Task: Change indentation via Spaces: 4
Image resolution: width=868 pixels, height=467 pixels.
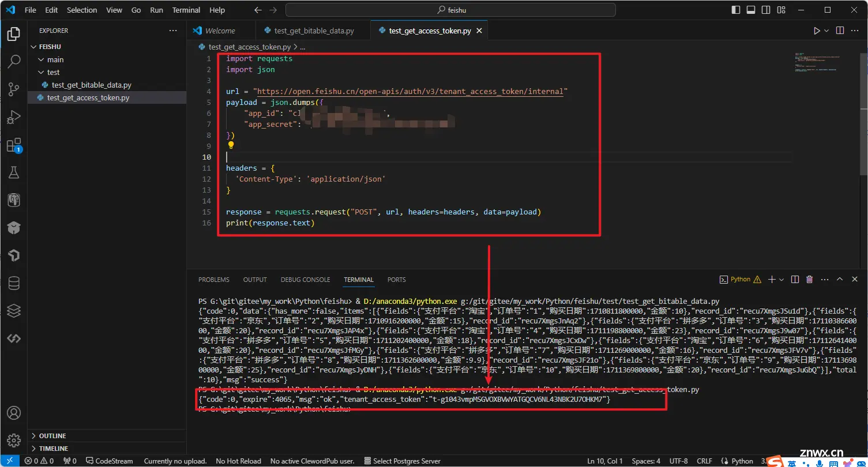Action: pos(646,461)
